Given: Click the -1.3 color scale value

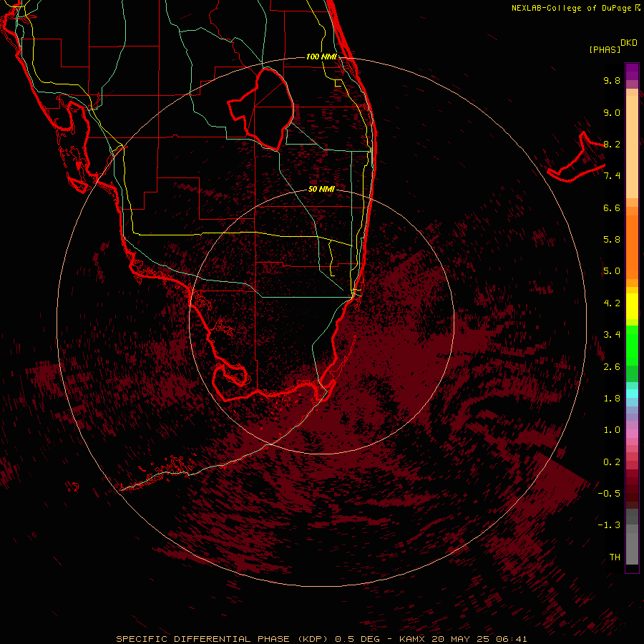Looking at the screenshot, I should (609, 525).
